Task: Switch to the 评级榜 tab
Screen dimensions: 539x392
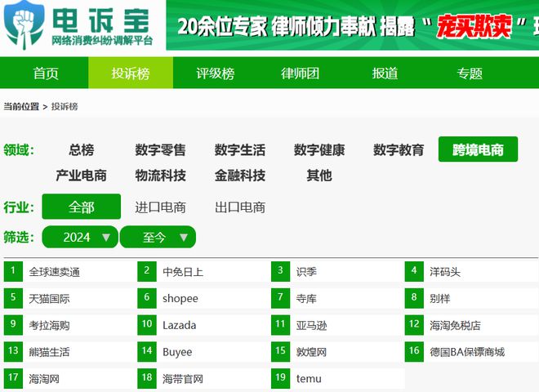Action: point(216,73)
